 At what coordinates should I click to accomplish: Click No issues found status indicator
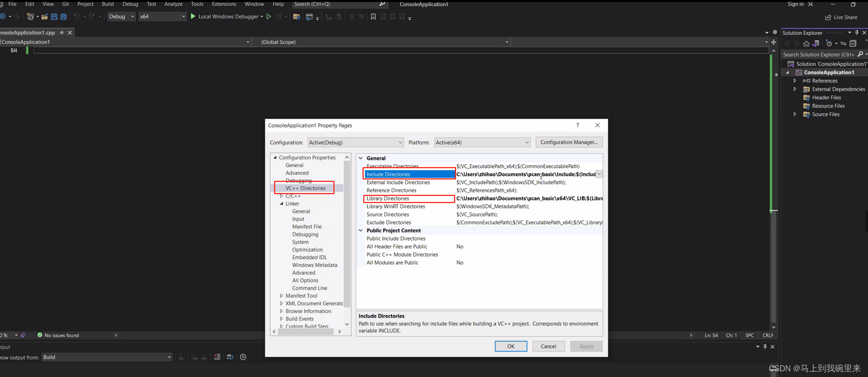[58, 335]
